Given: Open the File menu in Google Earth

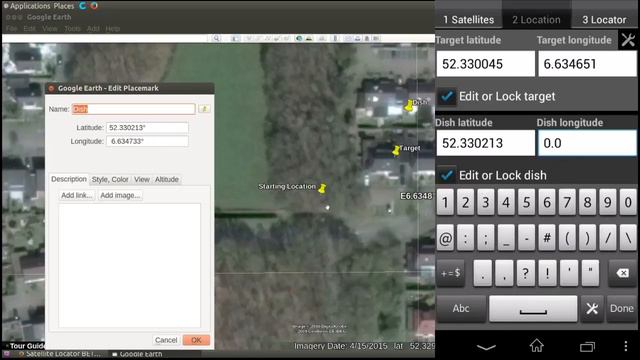Looking at the screenshot, I should (x=11, y=29).
